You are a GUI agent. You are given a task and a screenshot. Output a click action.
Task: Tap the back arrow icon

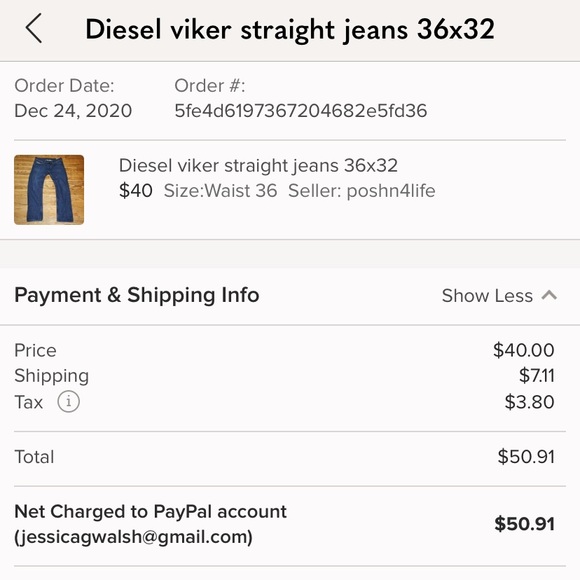click(34, 28)
